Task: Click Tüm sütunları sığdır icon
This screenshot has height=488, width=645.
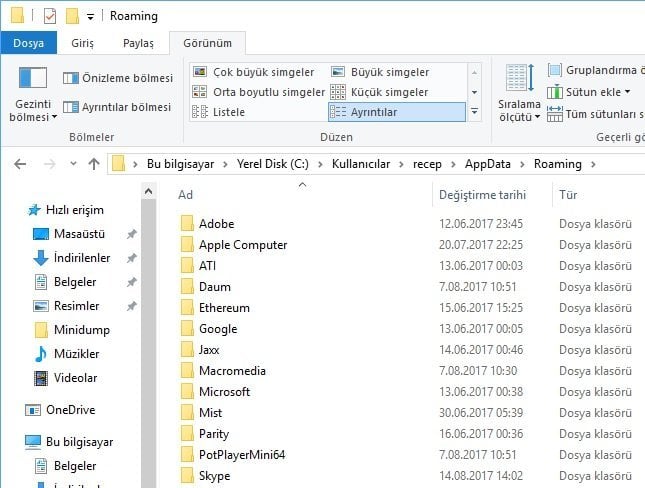Action: (555, 114)
